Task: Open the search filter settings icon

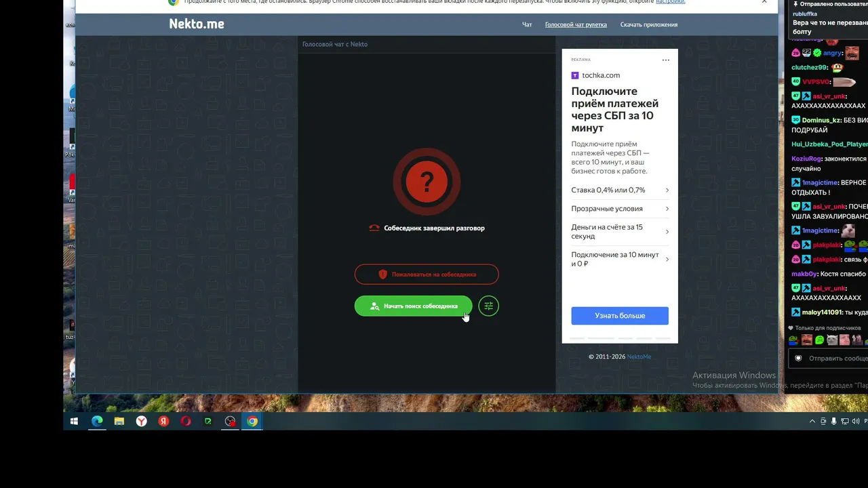Action: [488, 306]
